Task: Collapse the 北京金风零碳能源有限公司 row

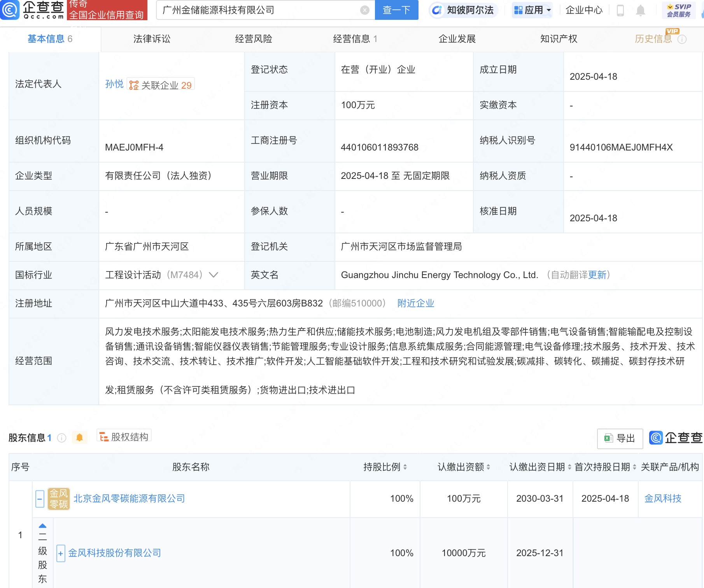Action: point(40,499)
